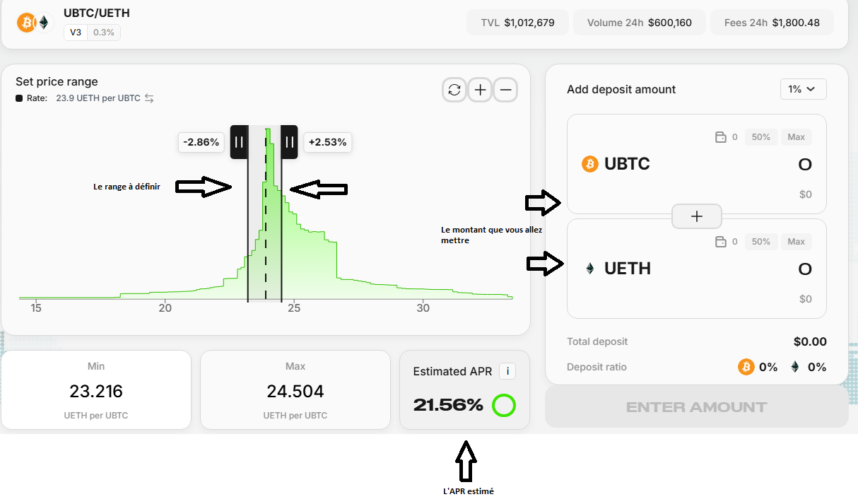This screenshot has width=858, height=504.
Task: Select the V3 pool version tag
Action: click(76, 33)
